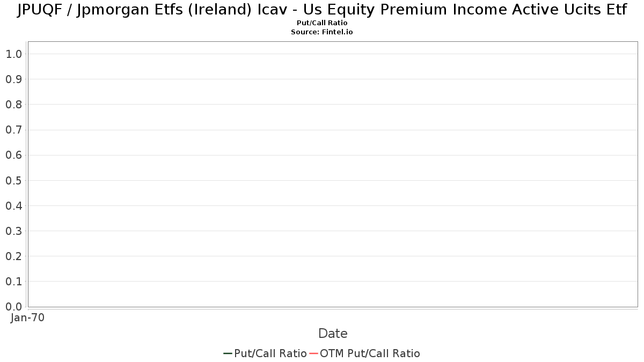This screenshot has height=362, width=644.
Task: Click the 0.0 y-axis tick label
Action: 13,307
